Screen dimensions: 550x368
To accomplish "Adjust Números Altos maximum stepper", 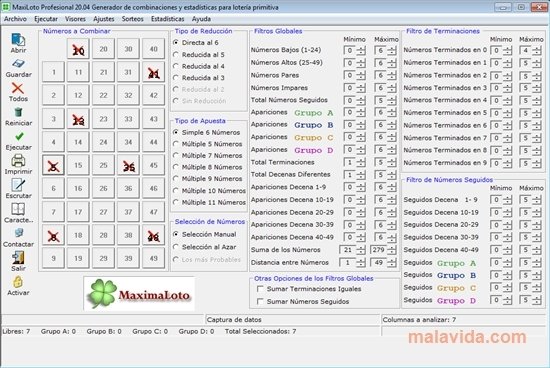I will click(392, 63).
